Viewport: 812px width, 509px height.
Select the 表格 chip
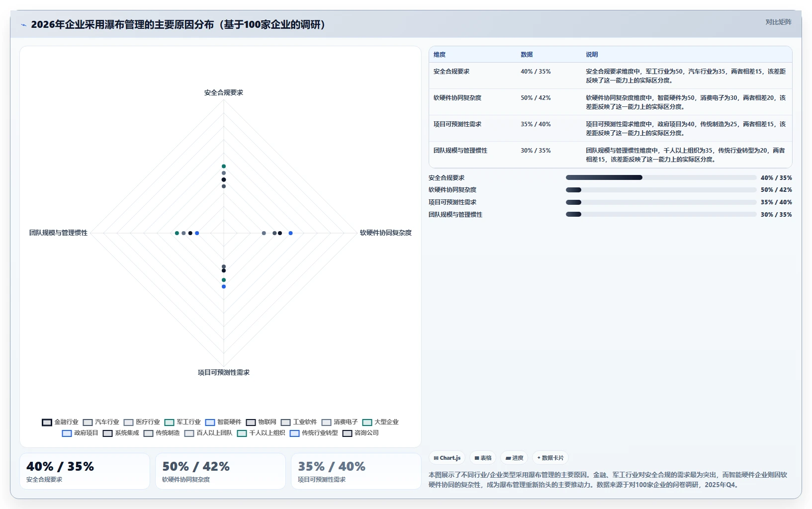[483, 458]
